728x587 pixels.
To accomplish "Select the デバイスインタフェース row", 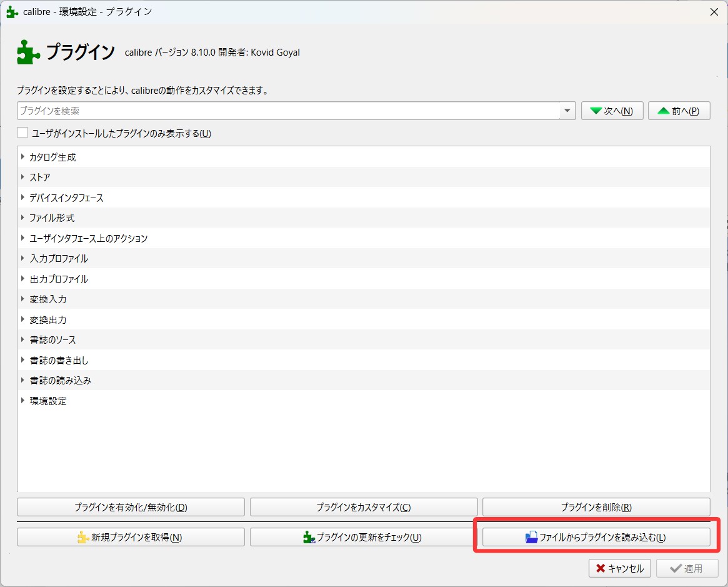I will [66, 198].
